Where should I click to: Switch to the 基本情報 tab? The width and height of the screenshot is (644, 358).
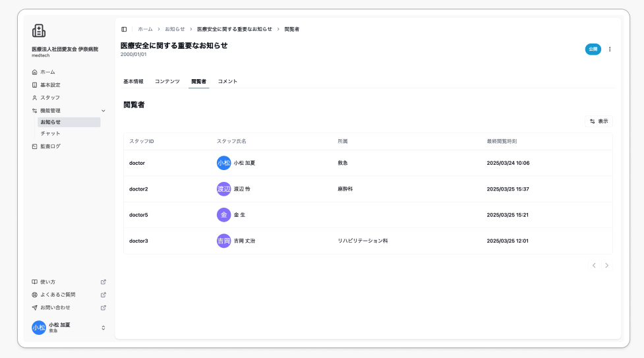tap(134, 81)
